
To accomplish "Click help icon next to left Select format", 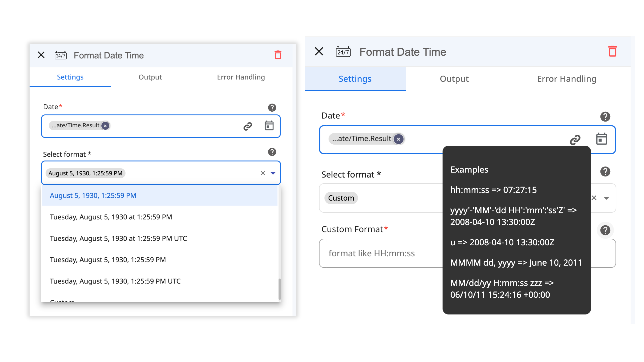I will 272,152.
